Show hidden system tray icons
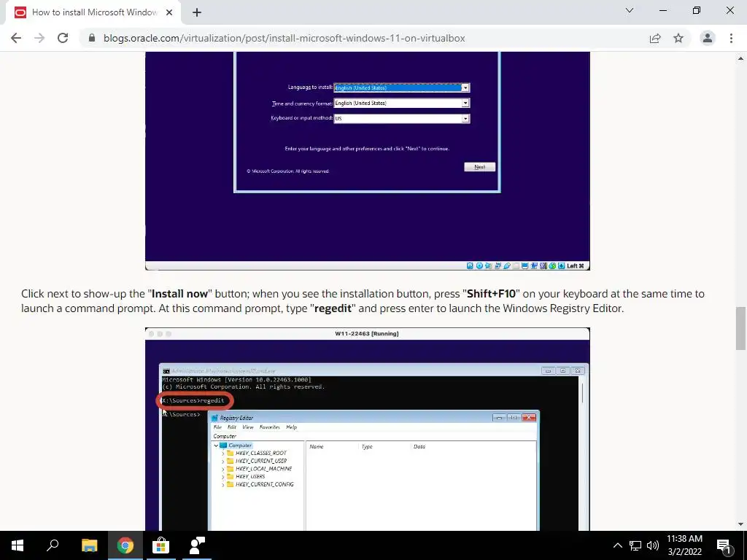 [x=617, y=545]
